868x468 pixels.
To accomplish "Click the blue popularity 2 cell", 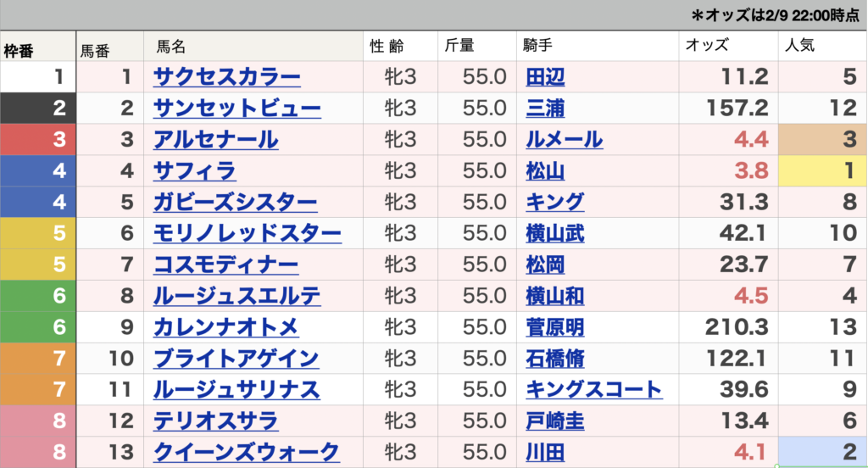I will [x=821, y=452].
